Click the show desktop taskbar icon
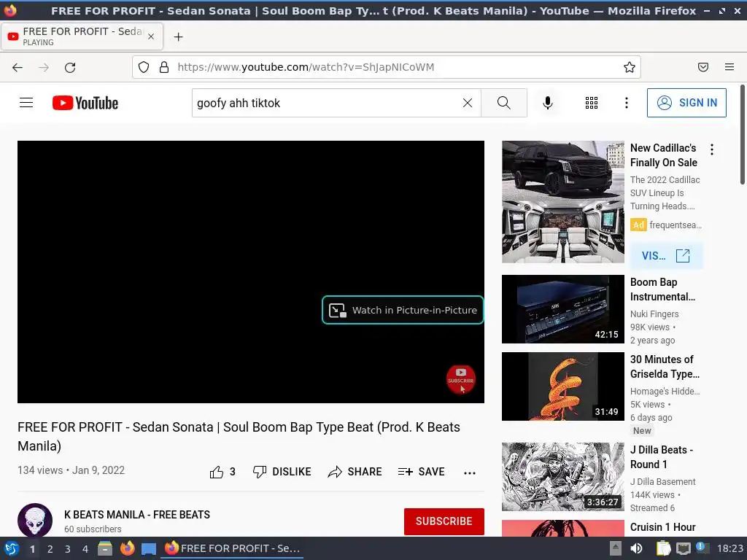Screen dimensions: 747x560 click(149, 549)
